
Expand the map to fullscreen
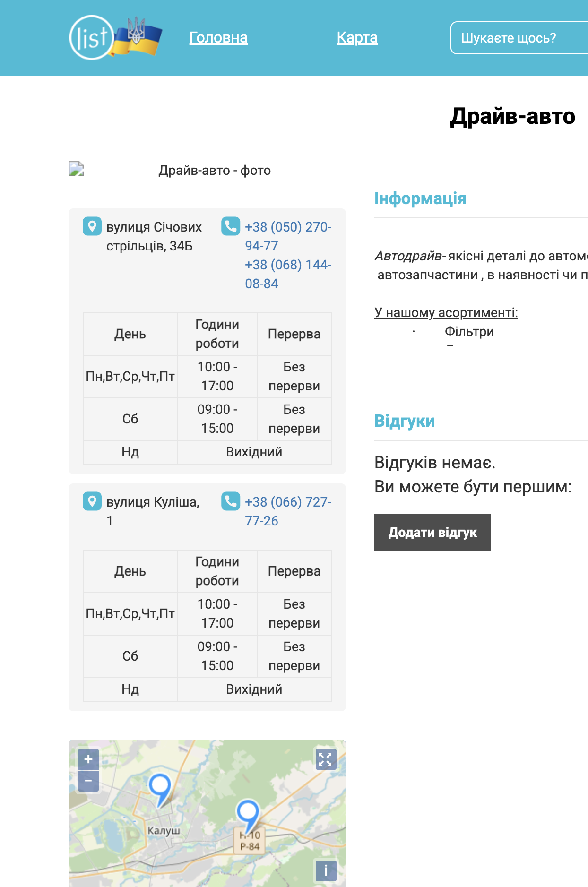point(326,759)
